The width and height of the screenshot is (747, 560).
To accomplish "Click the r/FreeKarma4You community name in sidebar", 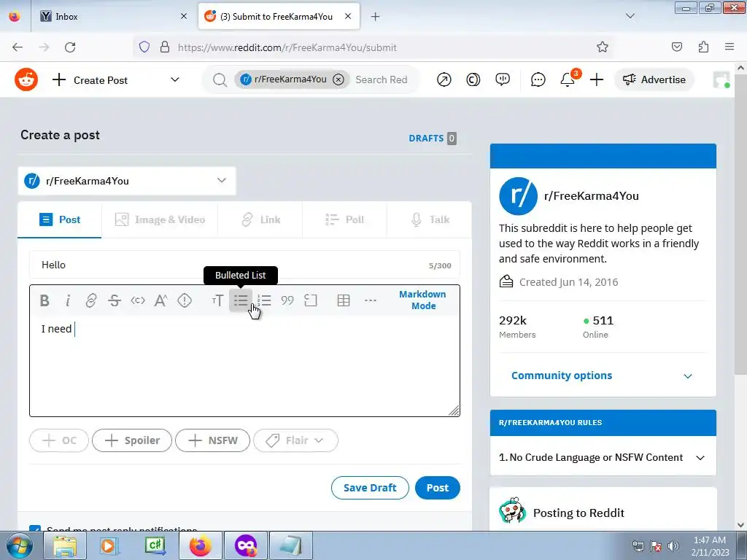I will [591, 195].
